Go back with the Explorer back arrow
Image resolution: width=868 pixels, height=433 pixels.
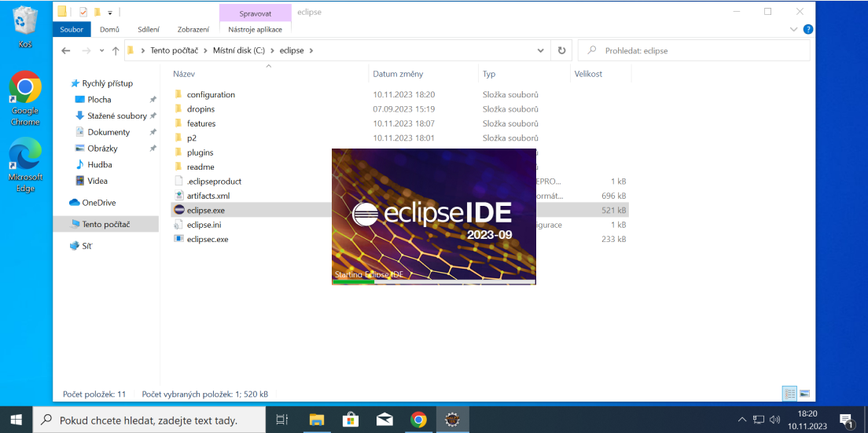66,50
